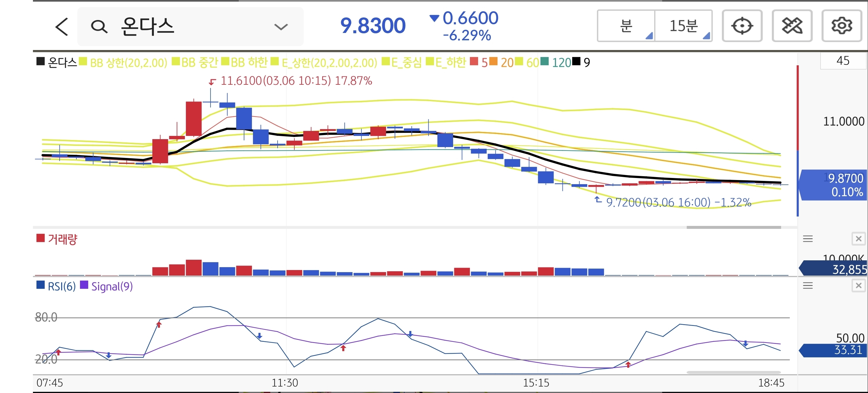Viewport: 868px width, 393px height.
Task: Open the 15분 interval dropdown
Action: tap(684, 26)
